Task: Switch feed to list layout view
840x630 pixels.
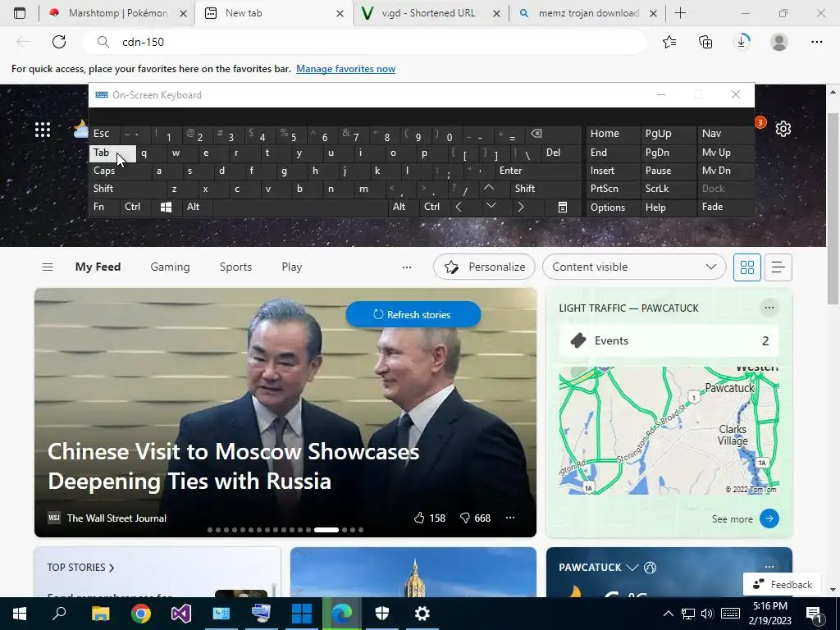Action: (x=778, y=267)
